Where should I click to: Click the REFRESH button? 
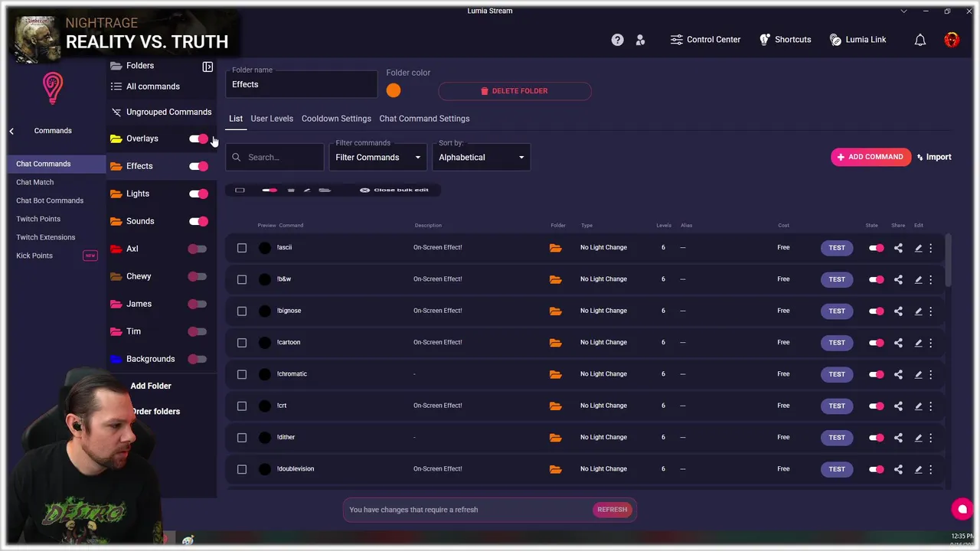(612, 510)
